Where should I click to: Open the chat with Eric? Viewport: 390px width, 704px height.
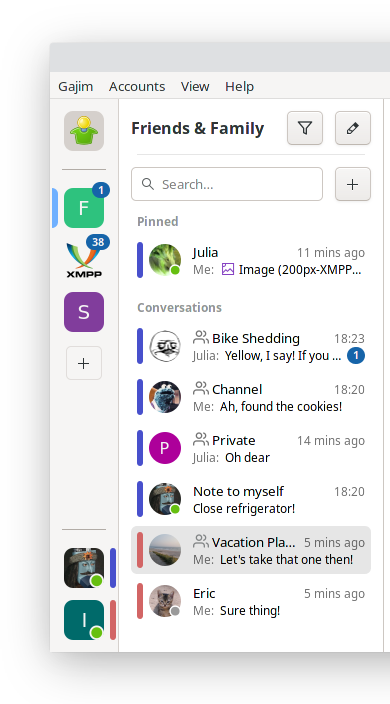[x=251, y=601]
